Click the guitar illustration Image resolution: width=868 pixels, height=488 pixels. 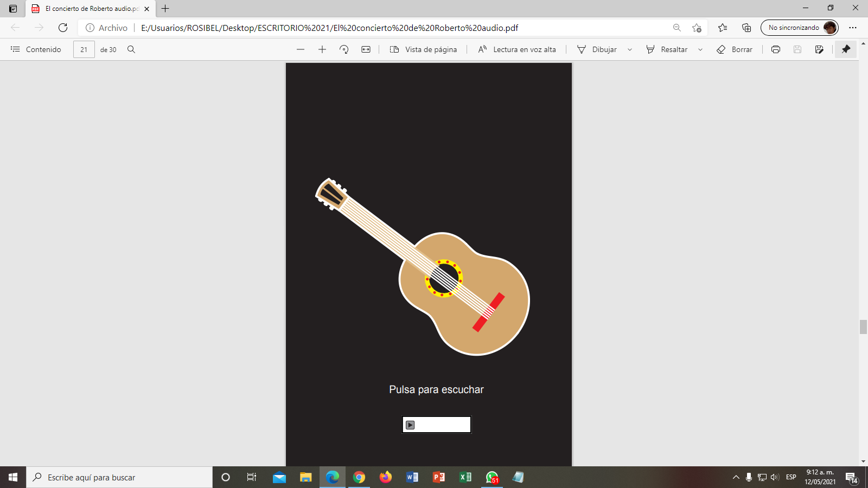coord(423,267)
